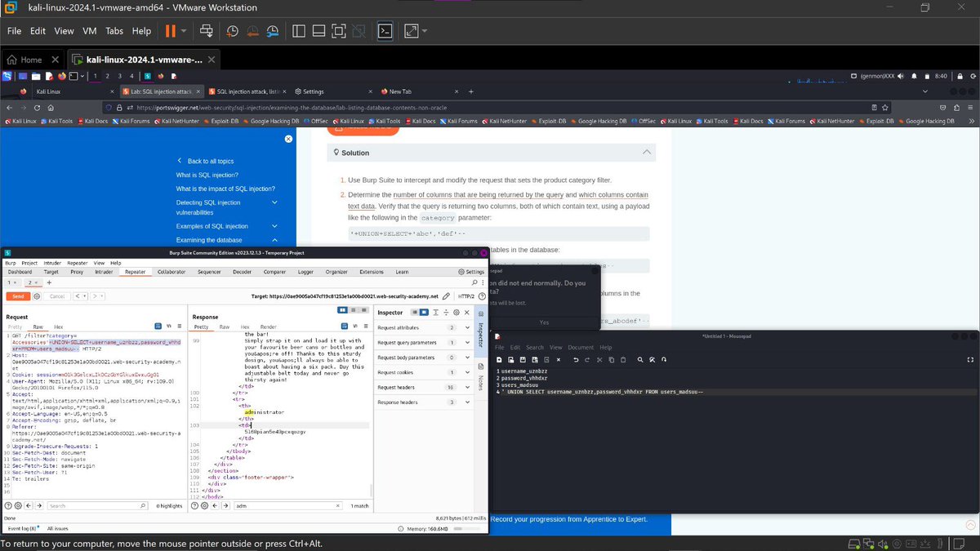Expand Detecting SQL injection vulnerabilities topic

pos(274,202)
